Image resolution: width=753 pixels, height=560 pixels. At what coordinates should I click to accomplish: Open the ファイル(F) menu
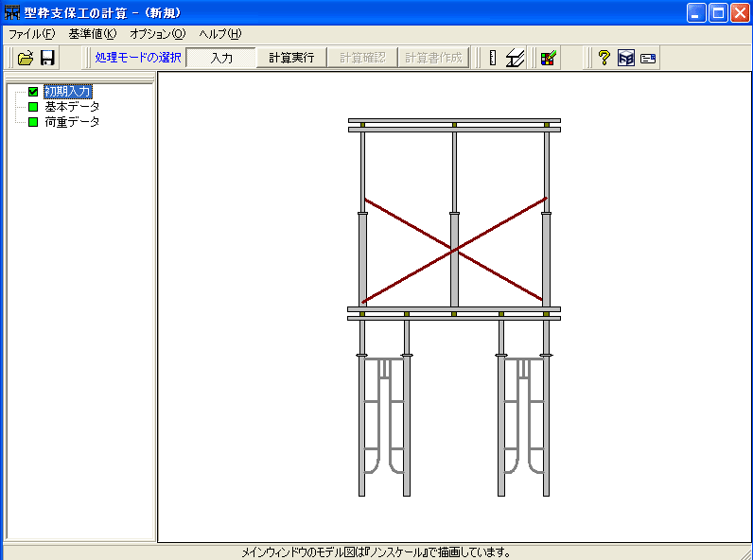click(32, 34)
